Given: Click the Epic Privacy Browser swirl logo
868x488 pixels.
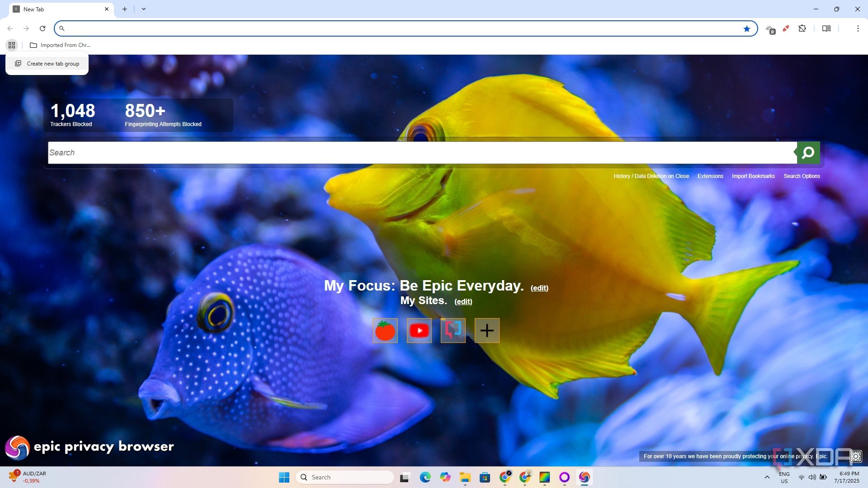Looking at the screenshot, I should [17, 447].
